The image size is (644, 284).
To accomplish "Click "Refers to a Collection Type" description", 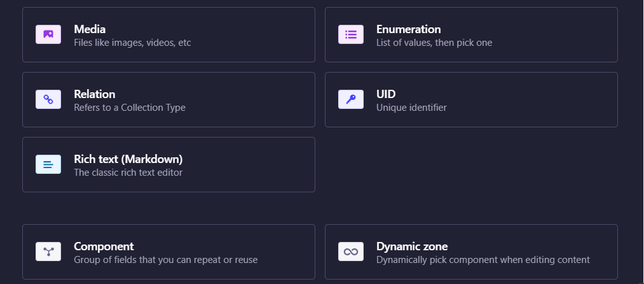I will coord(130,108).
